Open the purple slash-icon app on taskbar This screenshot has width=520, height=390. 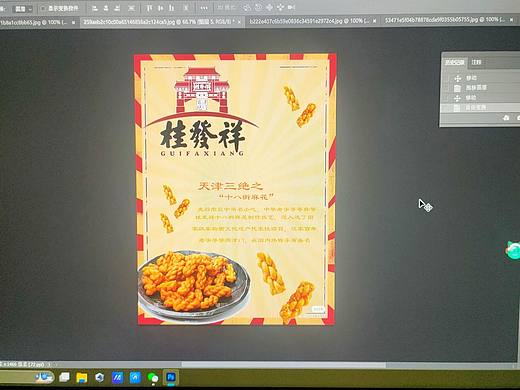[x=117, y=377]
